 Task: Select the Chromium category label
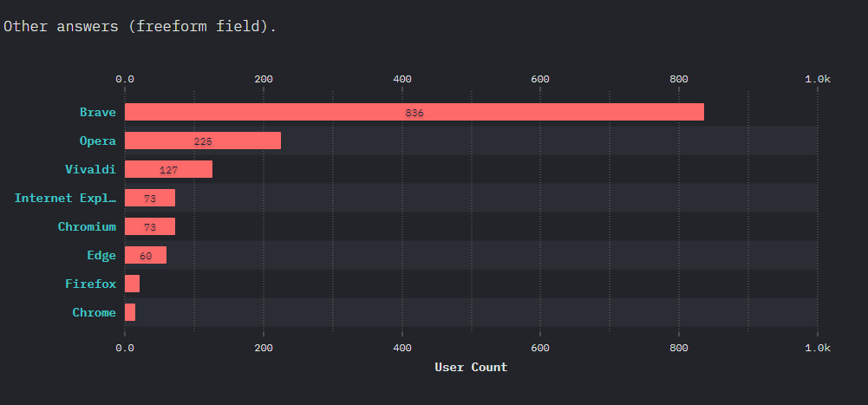tap(87, 226)
